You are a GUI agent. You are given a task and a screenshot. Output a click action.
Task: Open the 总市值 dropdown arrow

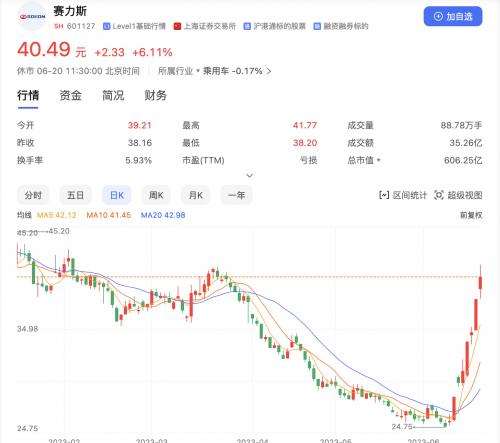pos(379,160)
